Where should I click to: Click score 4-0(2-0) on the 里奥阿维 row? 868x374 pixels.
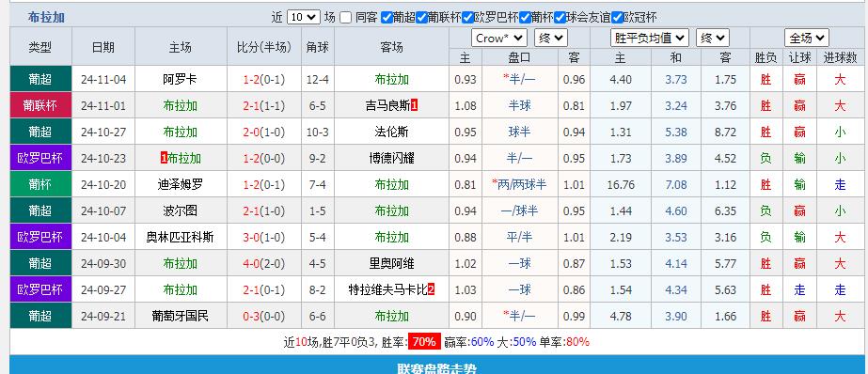(x=263, y=264)
